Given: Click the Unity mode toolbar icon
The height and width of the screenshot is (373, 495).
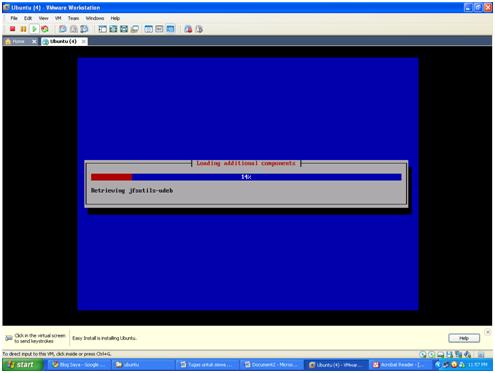Looking at the screenshot, I should (135, 29).
